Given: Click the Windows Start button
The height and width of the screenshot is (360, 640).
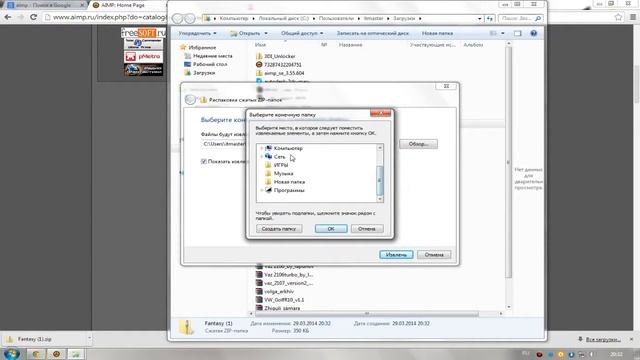Looking at the screenshot, I should click(x=11, y=353).
